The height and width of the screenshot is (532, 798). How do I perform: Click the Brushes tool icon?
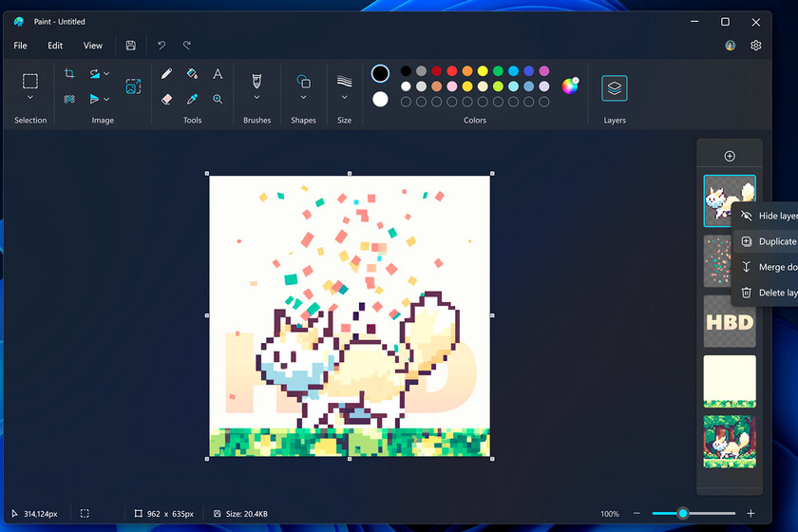click(256, 81)
